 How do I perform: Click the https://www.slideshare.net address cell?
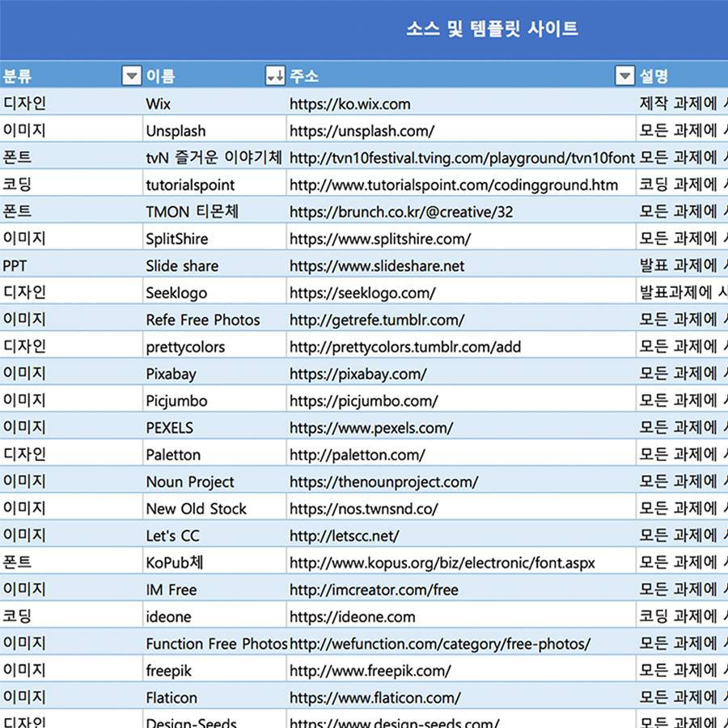(x=461, y=265)
